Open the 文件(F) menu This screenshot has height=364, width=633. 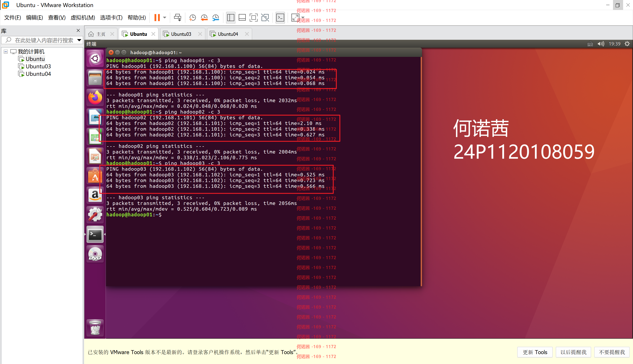tap(13, 18)
